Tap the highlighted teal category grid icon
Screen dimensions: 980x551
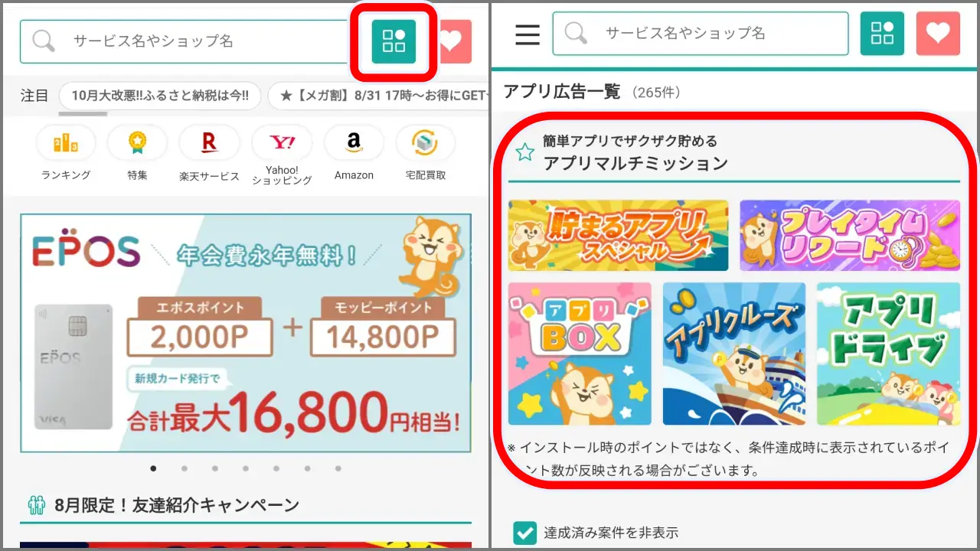tap(394, 41)
